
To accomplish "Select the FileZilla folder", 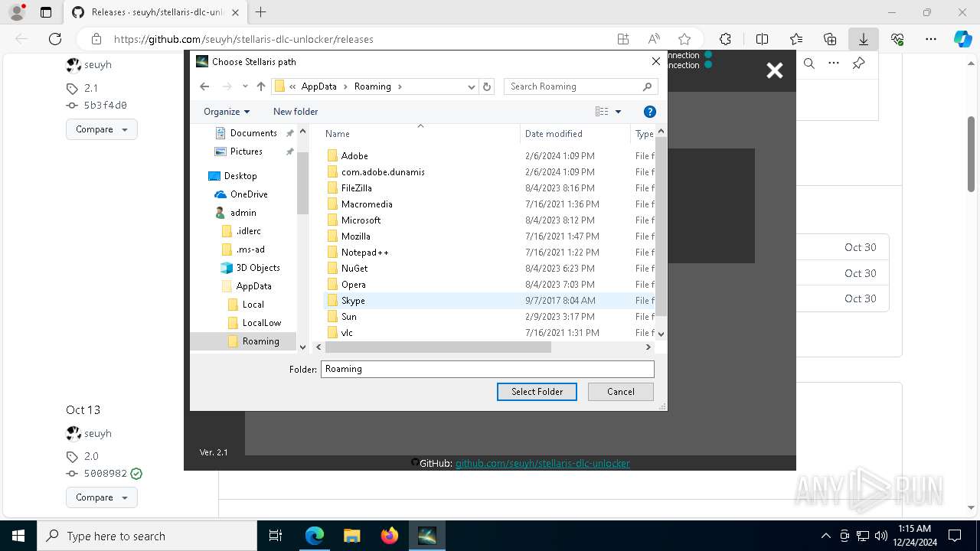I will point(357,187).
